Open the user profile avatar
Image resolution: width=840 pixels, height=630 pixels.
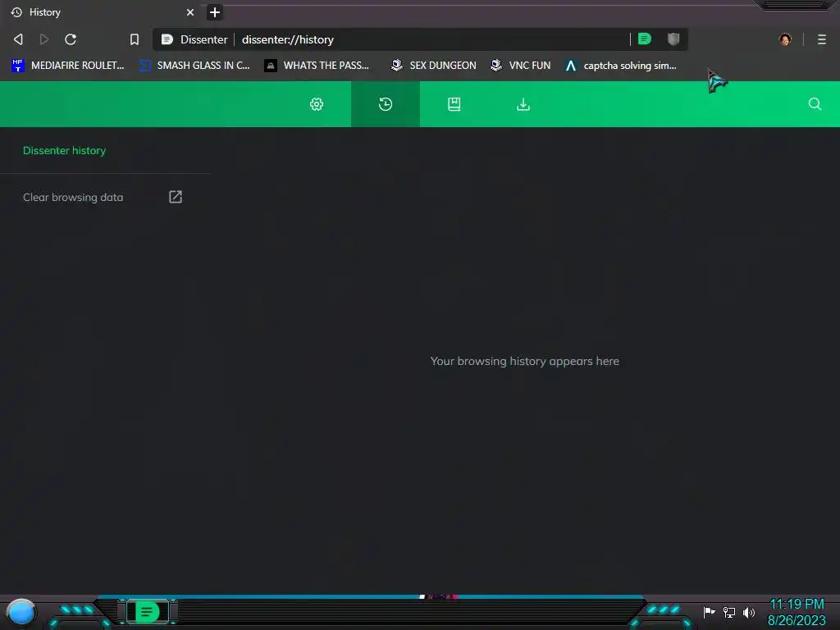785,39
